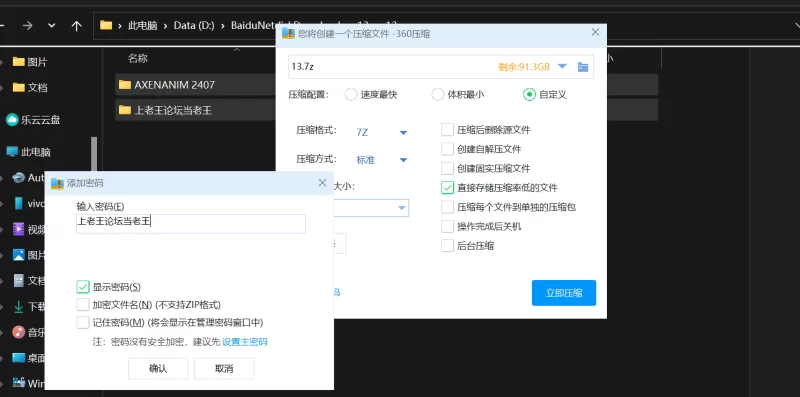Select 此电脑 in the sidebar

29,152
